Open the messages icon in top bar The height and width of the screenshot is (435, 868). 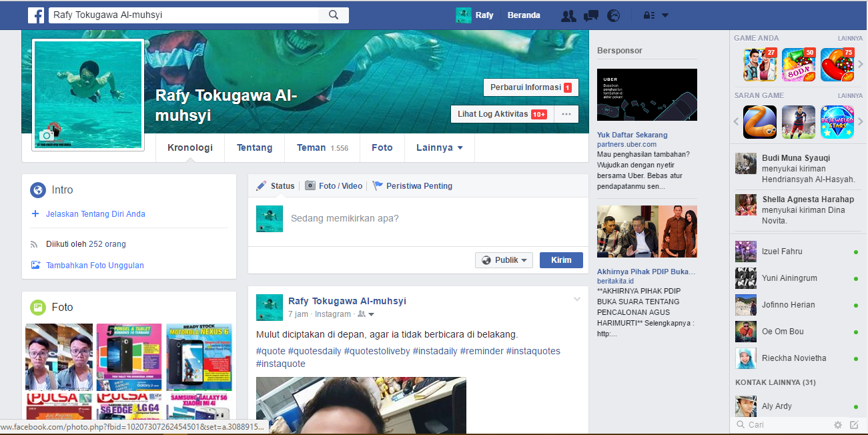coord(590,15)
